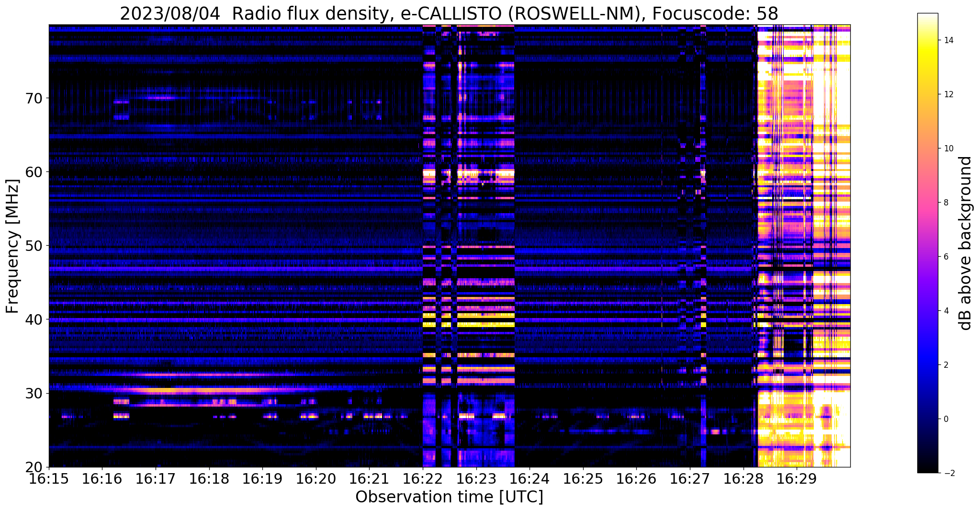Image resolution: width=980 pixels, height=511 pixels.
Task: Click the 16:20 time axis label
Action: [x=316, y=479]
